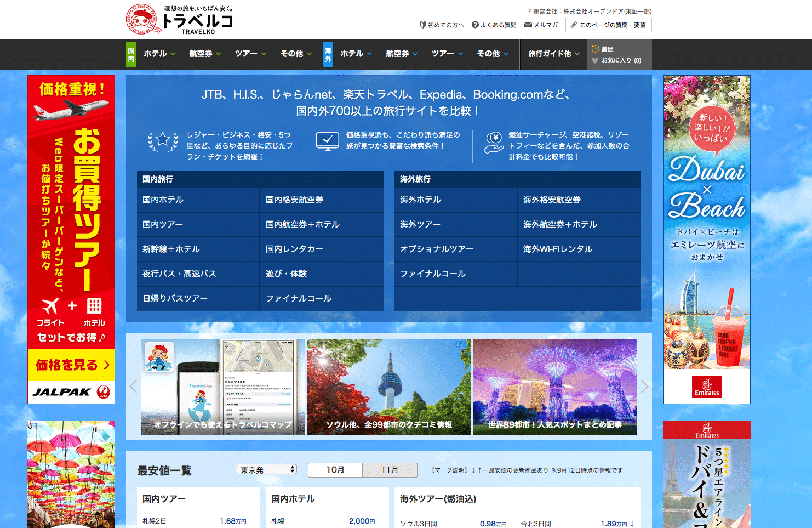Image resolution: width=812 pixels, height=528 pixels.
Task: Click 台北3日間 1.89万円 entry
Action: coord(577,524)
